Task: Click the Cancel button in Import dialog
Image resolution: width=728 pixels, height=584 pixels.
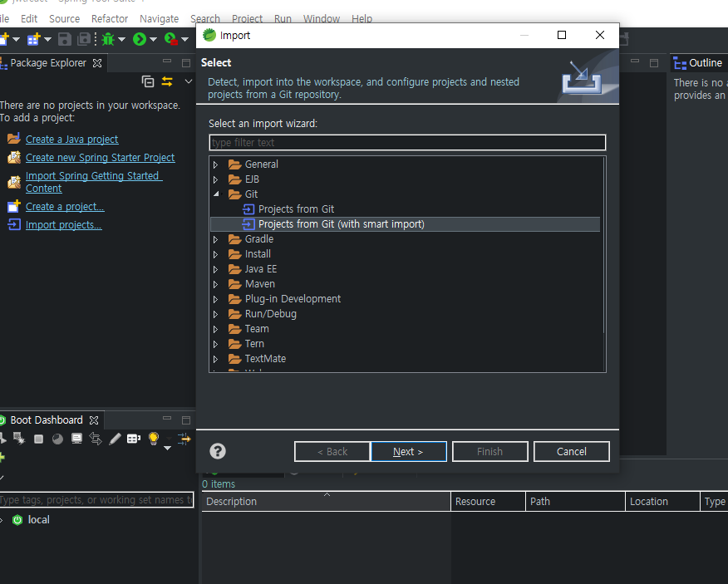Action: [572, 452]
